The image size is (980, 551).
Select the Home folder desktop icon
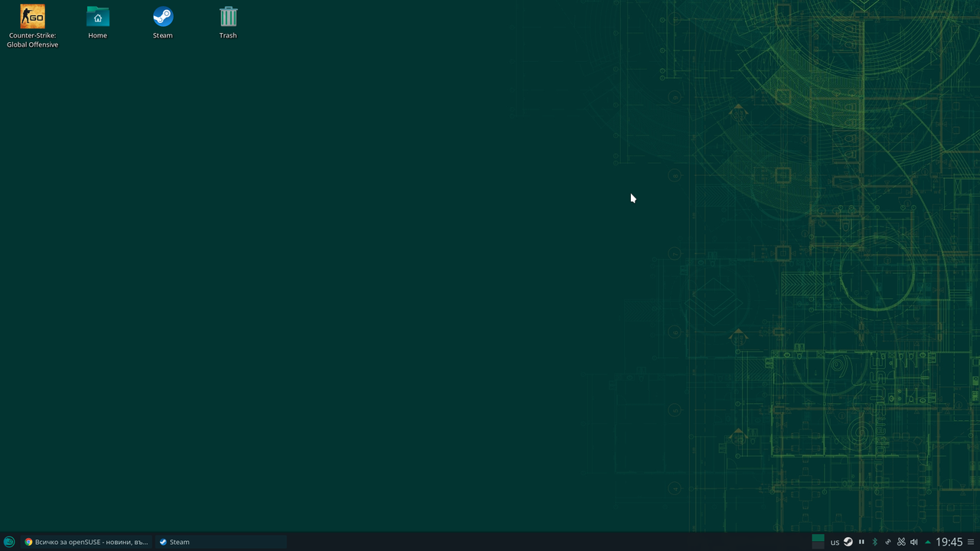[97, 22]
